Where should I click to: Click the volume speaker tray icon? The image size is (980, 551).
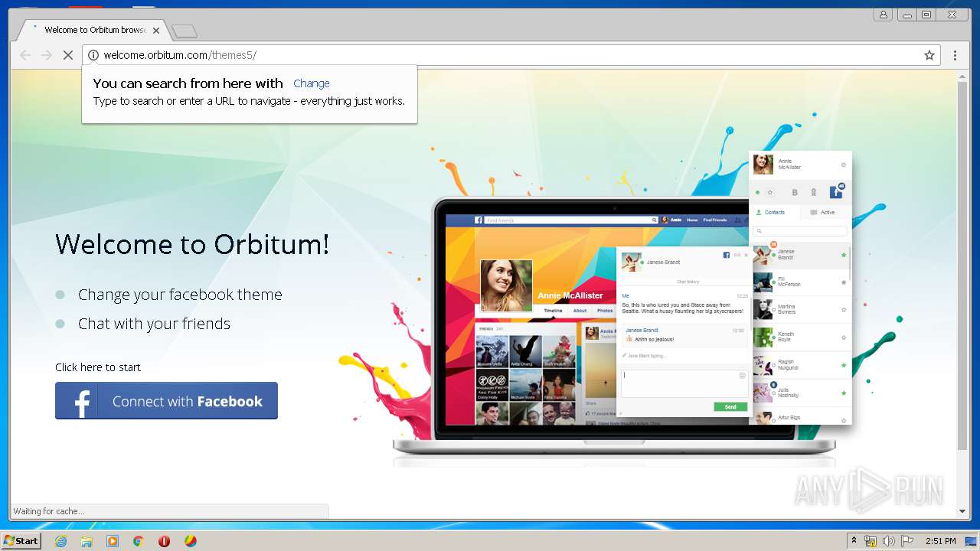click(888, 541)
